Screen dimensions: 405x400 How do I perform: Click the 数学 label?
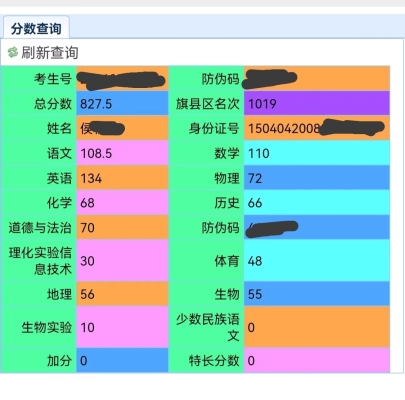pyautogui.click(x=227, y=153)
